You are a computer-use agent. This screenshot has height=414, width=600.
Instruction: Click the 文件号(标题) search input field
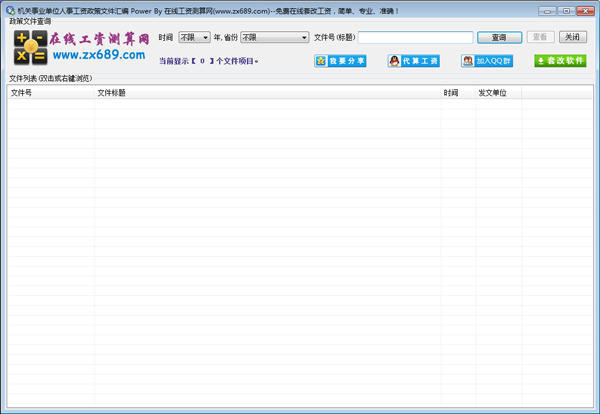point(415,38)
